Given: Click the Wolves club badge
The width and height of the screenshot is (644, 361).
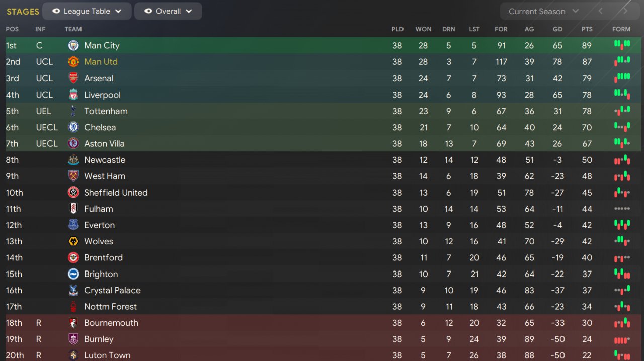Looking at the screenshot, I should click(x=73, y=241).
